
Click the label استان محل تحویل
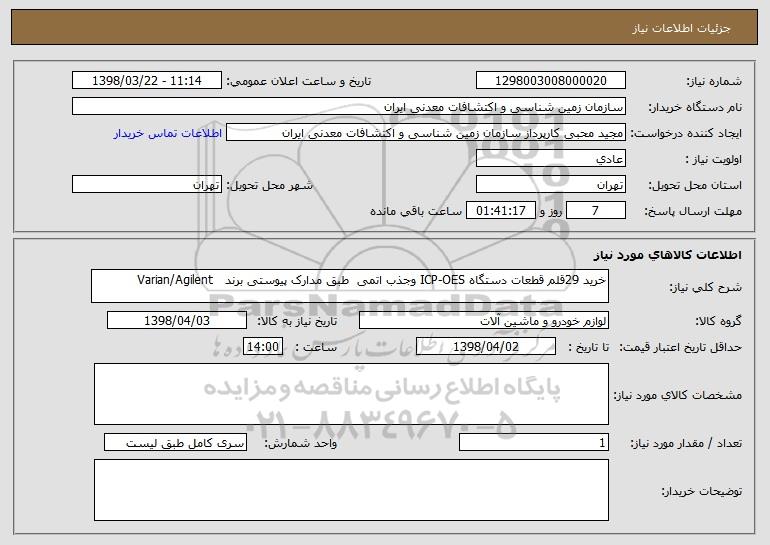[695, 186]
